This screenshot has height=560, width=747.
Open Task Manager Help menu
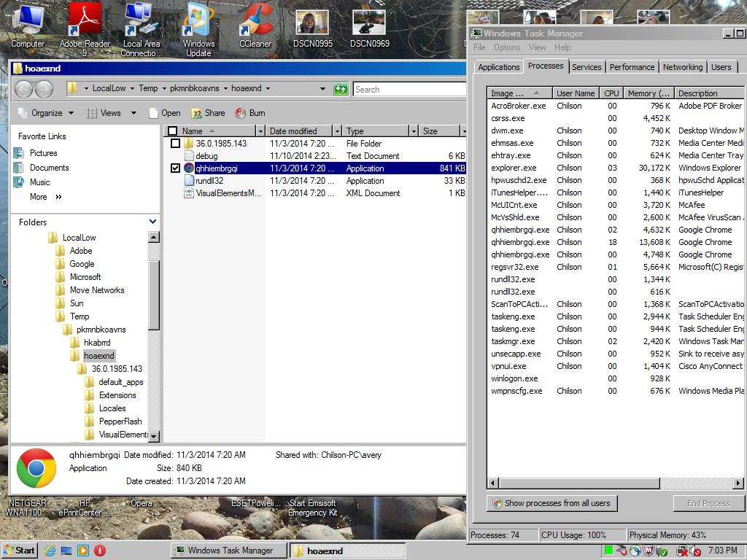click(562, 47)
